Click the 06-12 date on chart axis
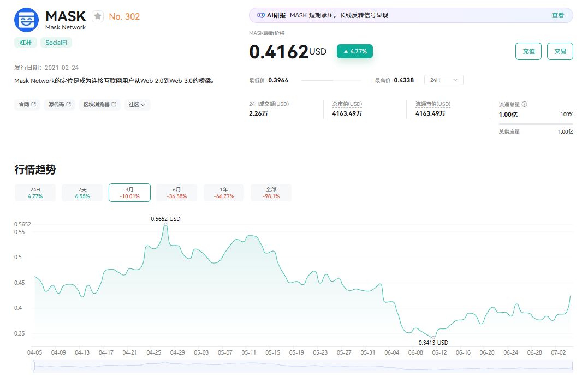 tap(439, 352)
